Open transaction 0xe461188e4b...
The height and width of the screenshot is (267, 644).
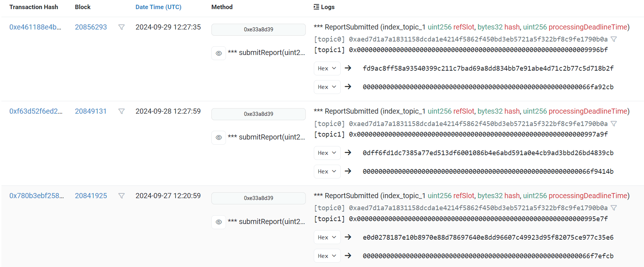pos(35,27)
